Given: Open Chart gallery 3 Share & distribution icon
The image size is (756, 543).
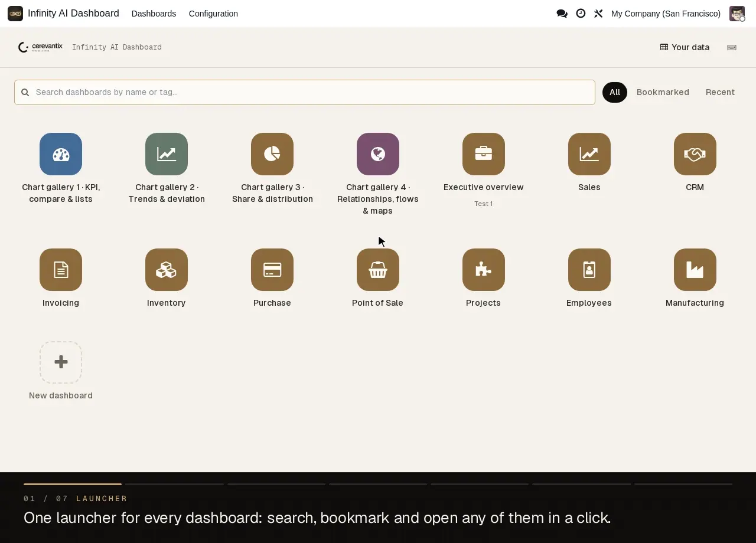Looking at the screenshot, I should pos(272,154).
